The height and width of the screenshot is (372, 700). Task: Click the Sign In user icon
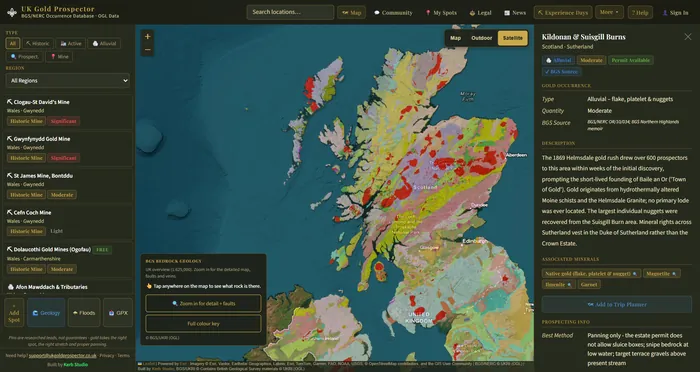point(665,13)
